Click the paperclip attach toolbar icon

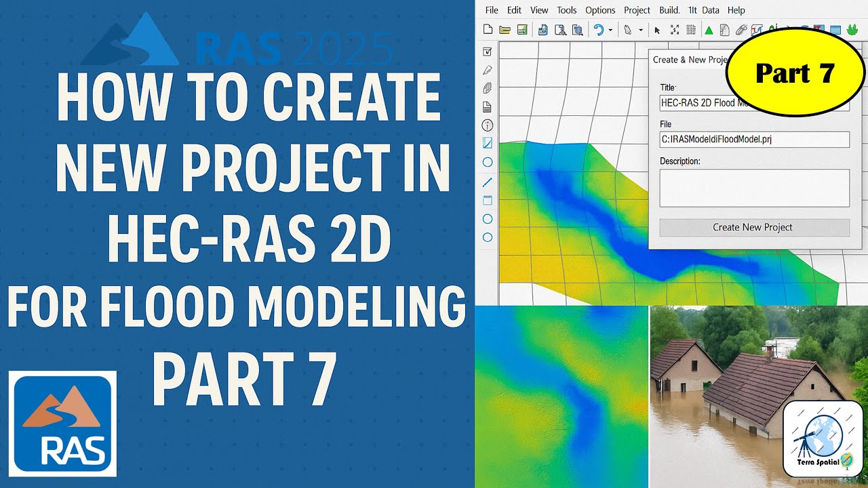[x=741, y=30]
